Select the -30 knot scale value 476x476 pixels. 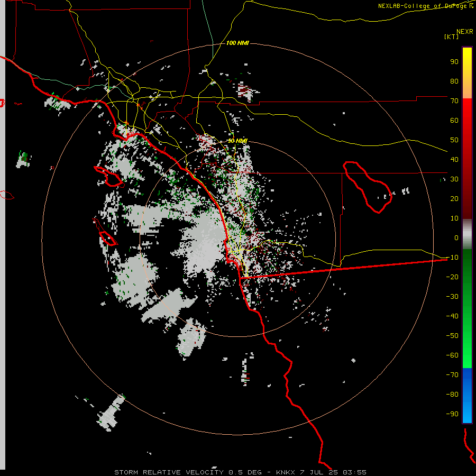pos(452,297)
